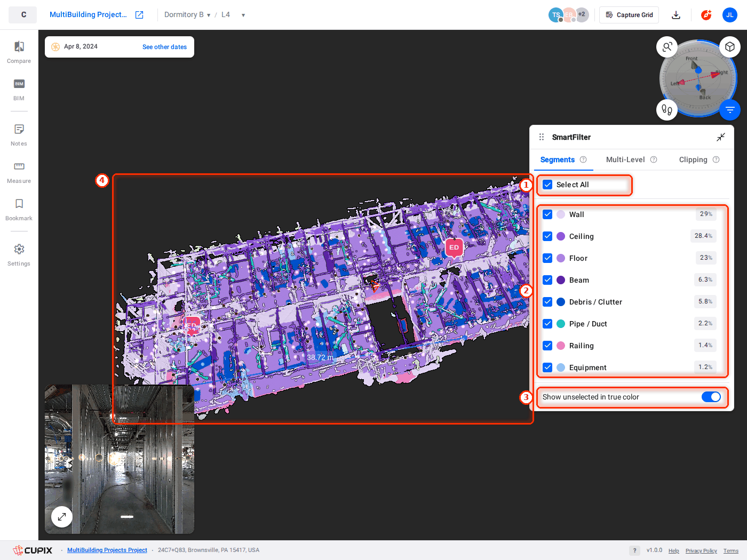Uncheck the Beam segment checkbox
The height and width of the screenshot is (560, 747).
(x=547, y=280)
